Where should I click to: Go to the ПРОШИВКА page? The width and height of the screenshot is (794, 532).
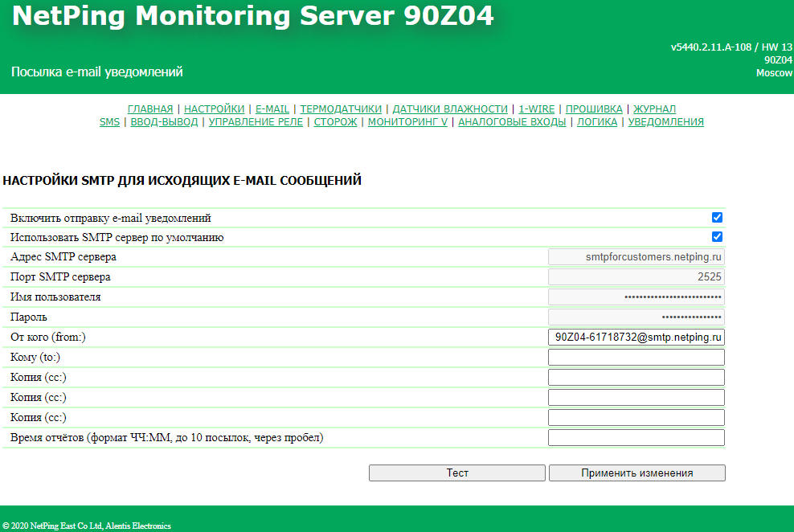point(594,109)
